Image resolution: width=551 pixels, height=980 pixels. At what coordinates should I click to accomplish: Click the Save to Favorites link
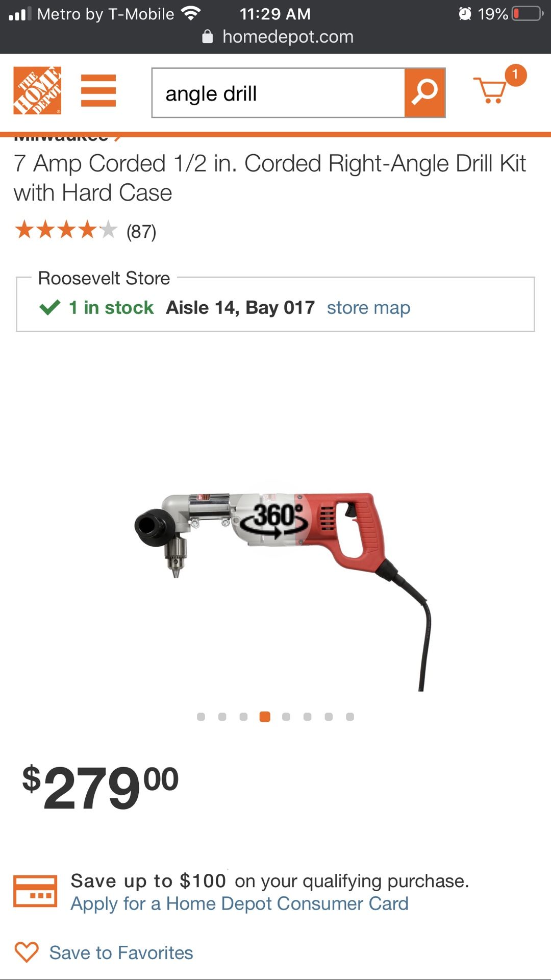click(121, 953)
